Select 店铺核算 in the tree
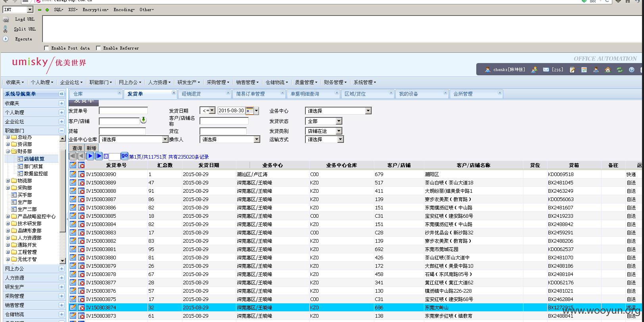 34,159
